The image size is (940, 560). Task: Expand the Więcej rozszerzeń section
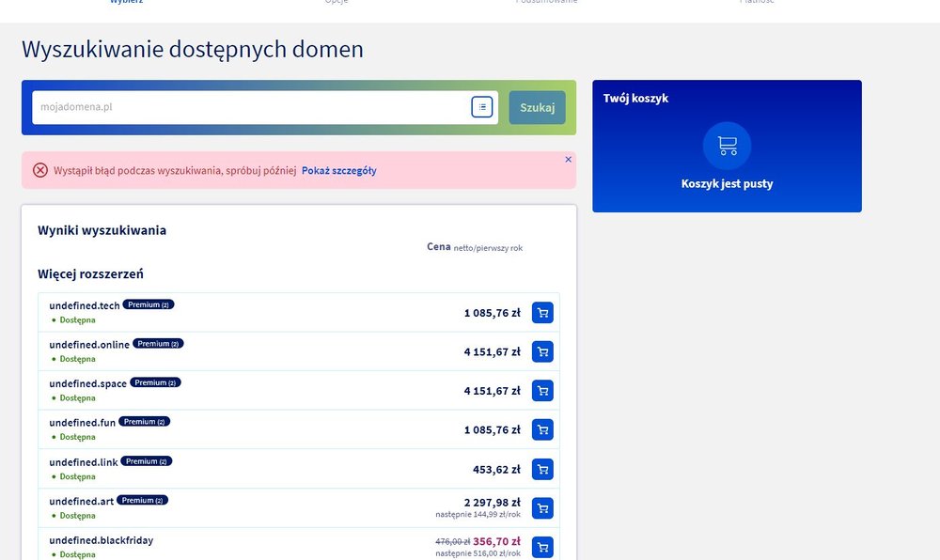90,273
